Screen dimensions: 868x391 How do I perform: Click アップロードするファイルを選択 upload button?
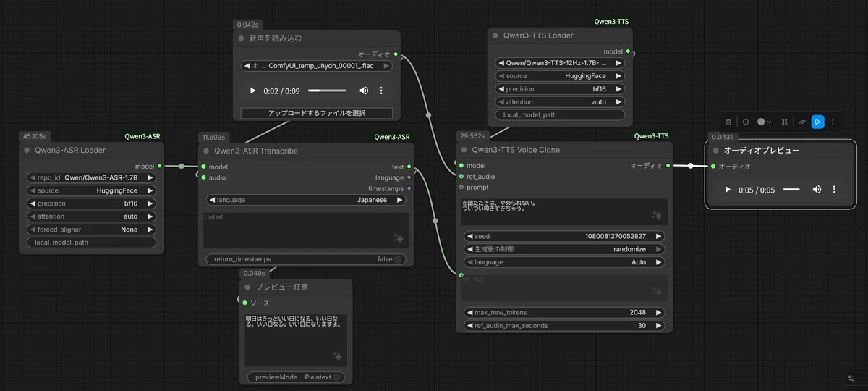pos(317,114)
